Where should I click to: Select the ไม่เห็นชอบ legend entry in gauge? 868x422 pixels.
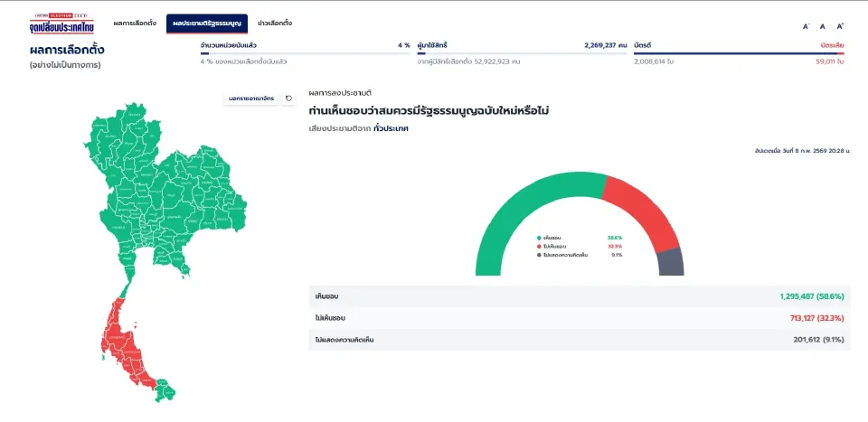580,246
